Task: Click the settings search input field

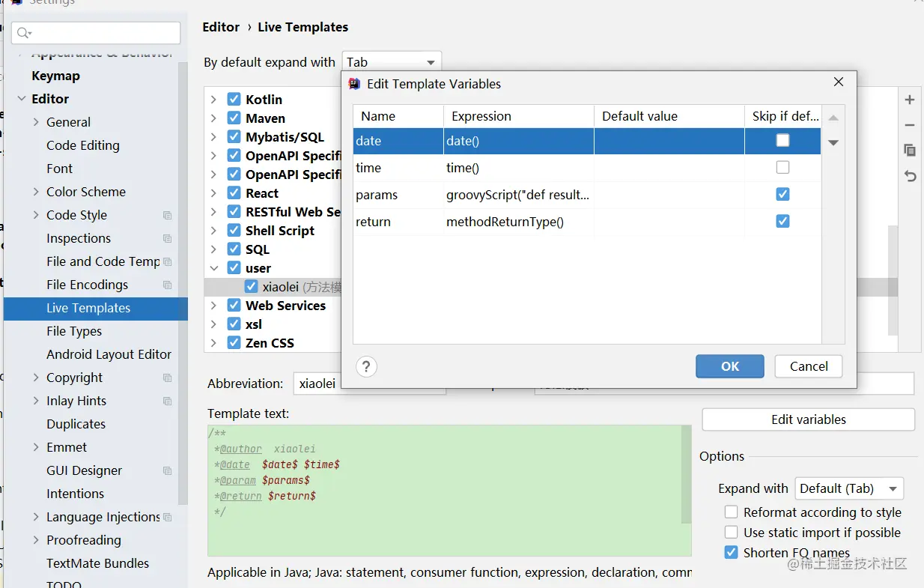Action: coord(96,33)
